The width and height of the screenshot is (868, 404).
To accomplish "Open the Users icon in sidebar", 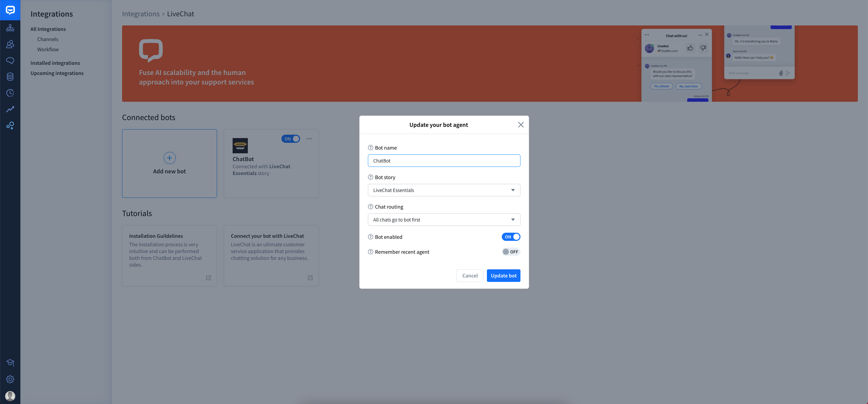I will coord(10,44).
